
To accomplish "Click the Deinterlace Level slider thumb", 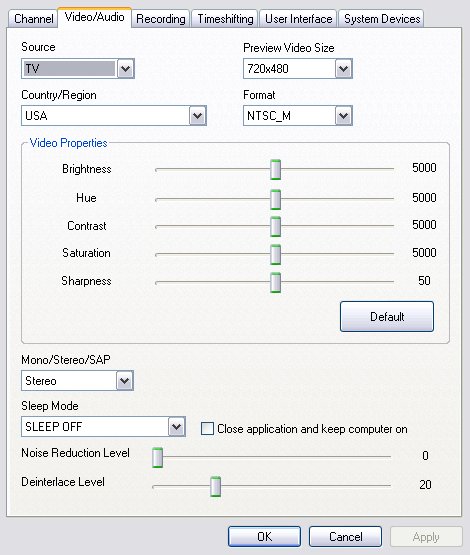I will (215, 486).
